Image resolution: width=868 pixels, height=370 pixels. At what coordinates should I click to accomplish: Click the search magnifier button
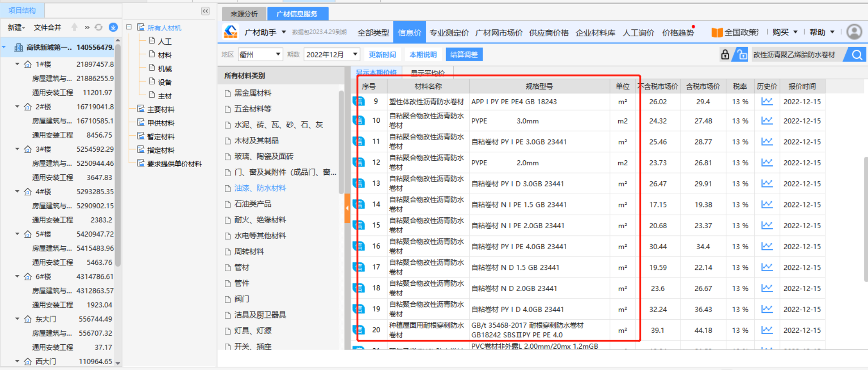[857, 55]
